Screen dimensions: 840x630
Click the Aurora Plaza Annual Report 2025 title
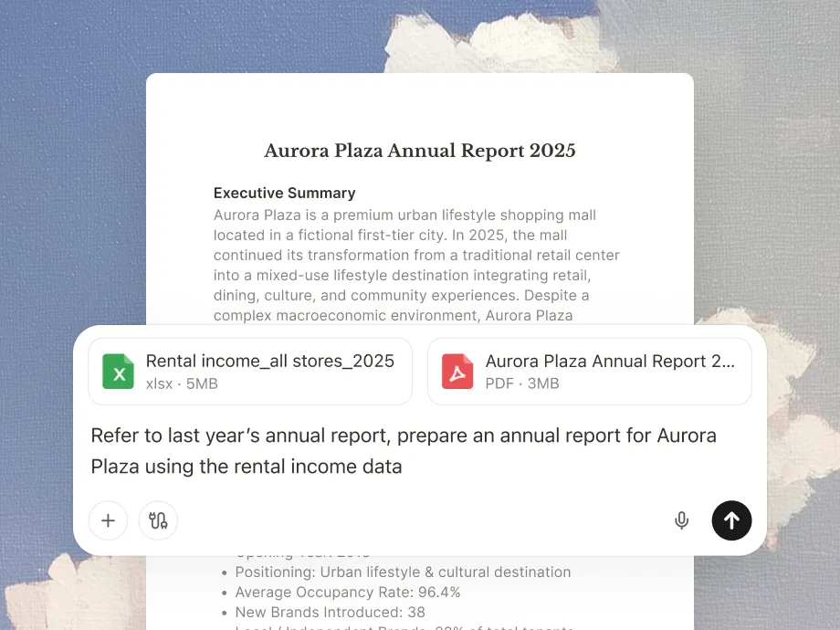pos(420,151)
